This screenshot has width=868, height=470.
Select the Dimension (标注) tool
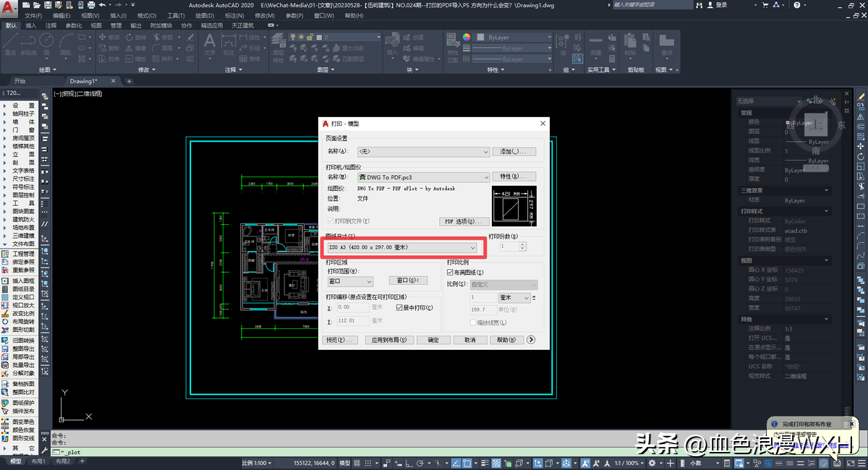point(229,43)
